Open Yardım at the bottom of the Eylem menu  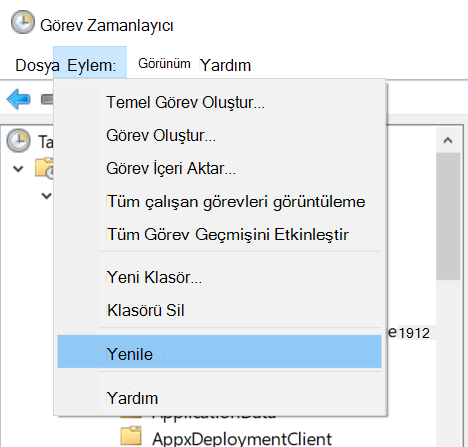(219, 398)
